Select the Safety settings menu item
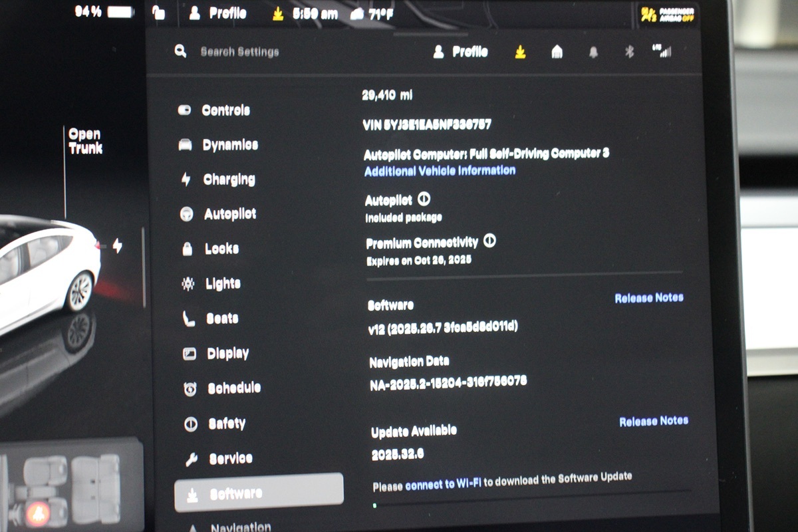Viewport: 798px width, 532px height. tap(226, 424)
